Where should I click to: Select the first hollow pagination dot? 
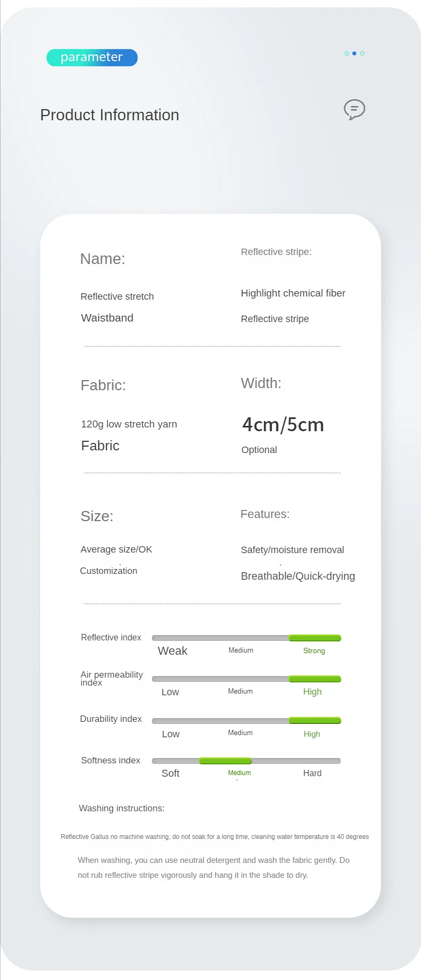click(347, 53)
